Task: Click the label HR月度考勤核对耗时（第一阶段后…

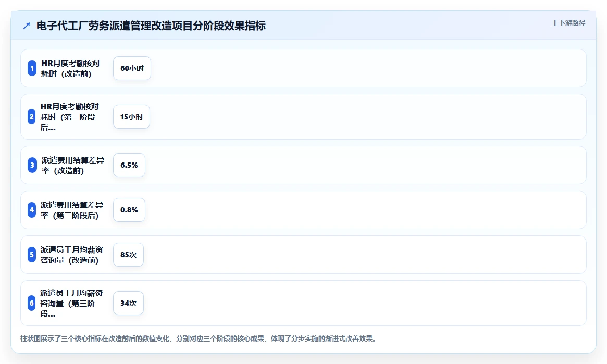Action: point(70,117)
